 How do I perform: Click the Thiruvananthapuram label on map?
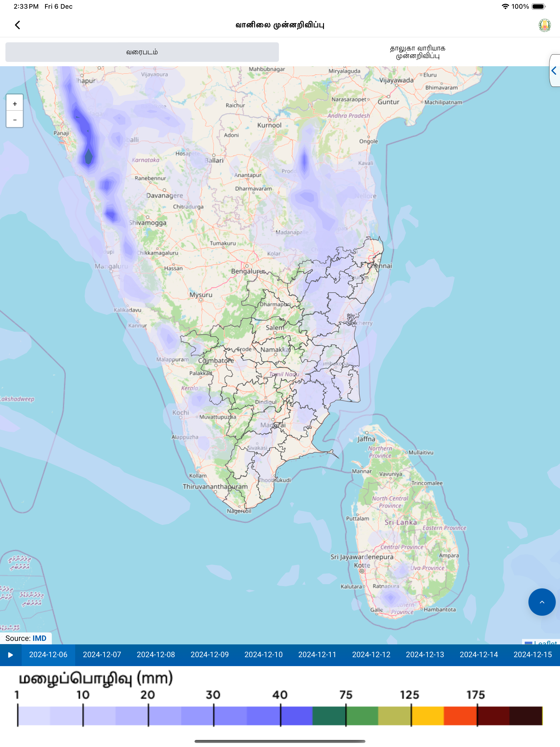coord(215,487)
